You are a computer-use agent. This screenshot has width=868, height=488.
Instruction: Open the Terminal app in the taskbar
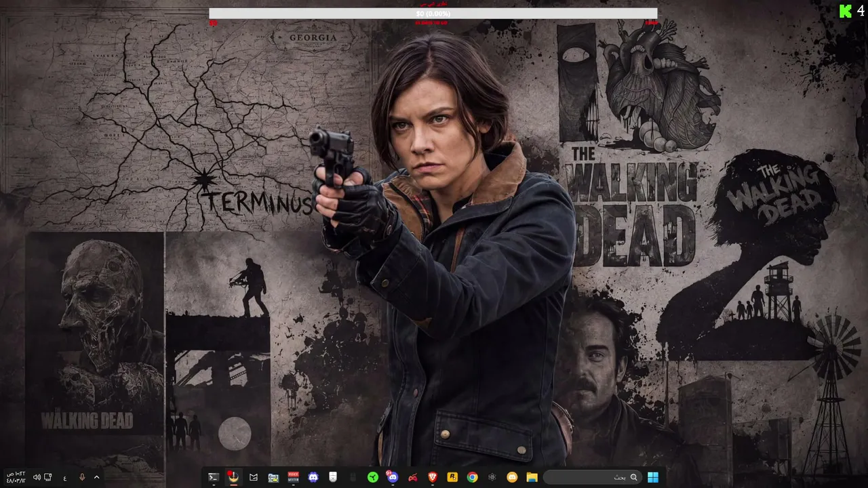click(213, 477)
